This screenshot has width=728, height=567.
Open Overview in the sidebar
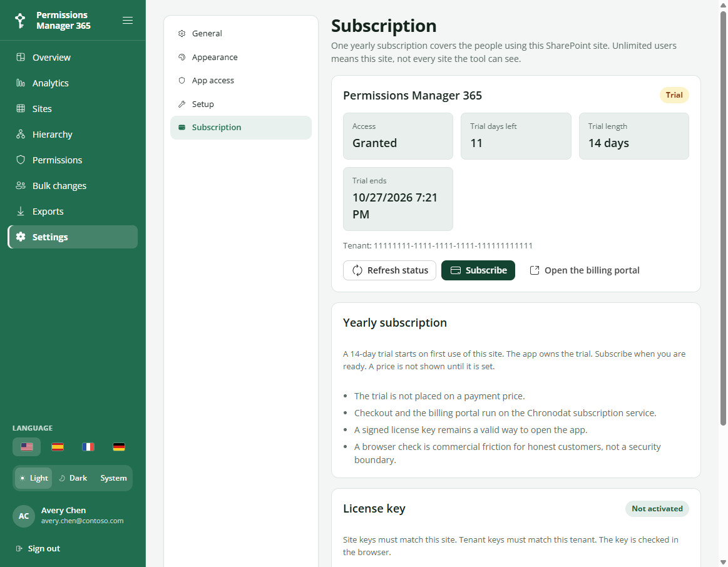[73, 57]
